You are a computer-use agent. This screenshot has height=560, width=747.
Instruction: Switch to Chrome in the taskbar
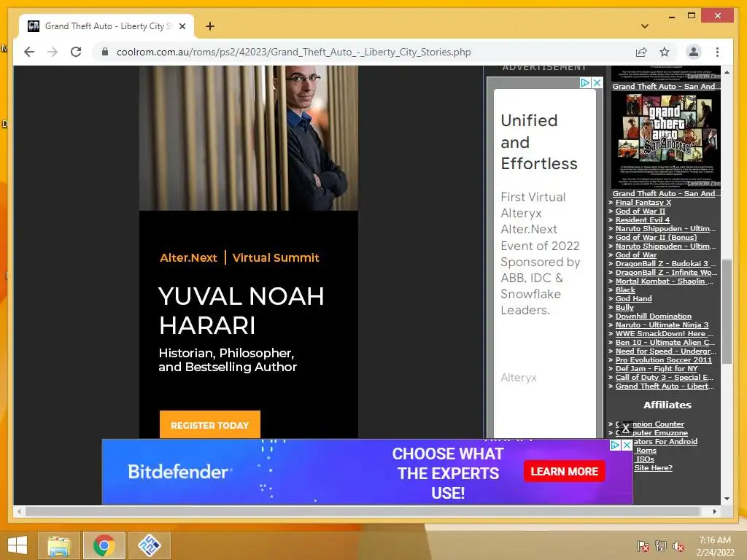coord(104,545)
